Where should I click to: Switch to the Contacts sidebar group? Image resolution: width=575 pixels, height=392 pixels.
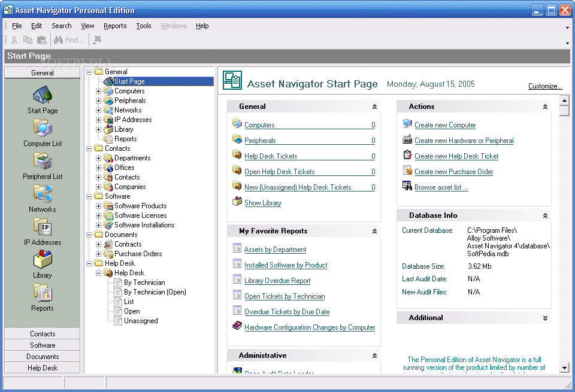coord(42,334)
